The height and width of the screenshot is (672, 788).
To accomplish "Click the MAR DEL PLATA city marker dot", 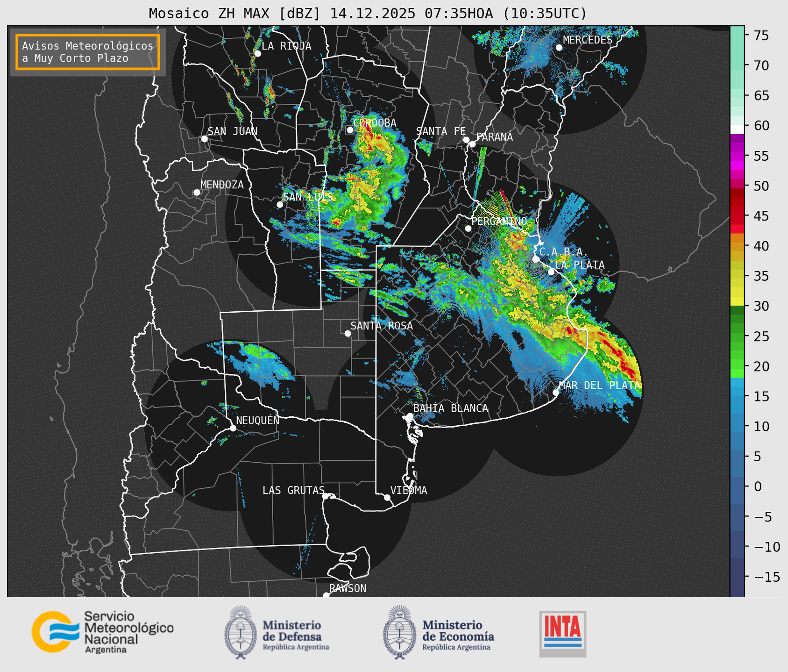I will 556,393.
